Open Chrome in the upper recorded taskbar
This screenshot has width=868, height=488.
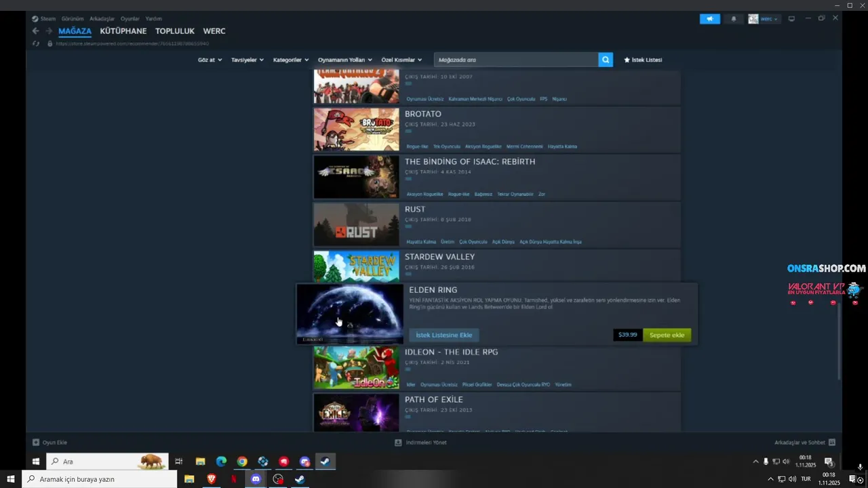coord(242,462)
